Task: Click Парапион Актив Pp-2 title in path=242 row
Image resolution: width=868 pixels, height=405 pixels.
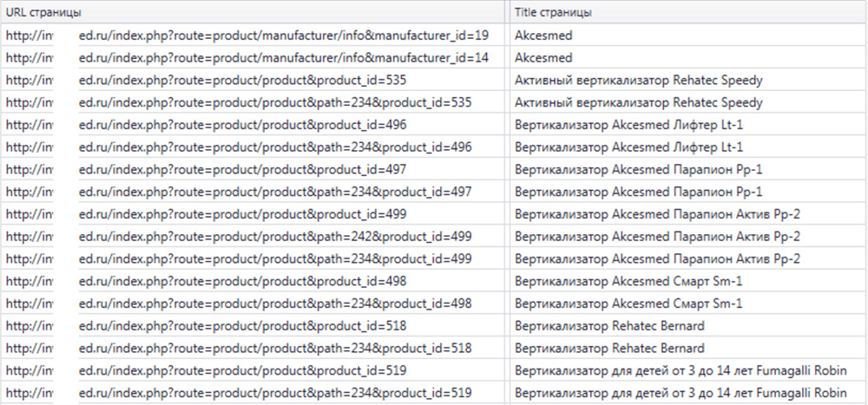Action: [x=657, y=237]
